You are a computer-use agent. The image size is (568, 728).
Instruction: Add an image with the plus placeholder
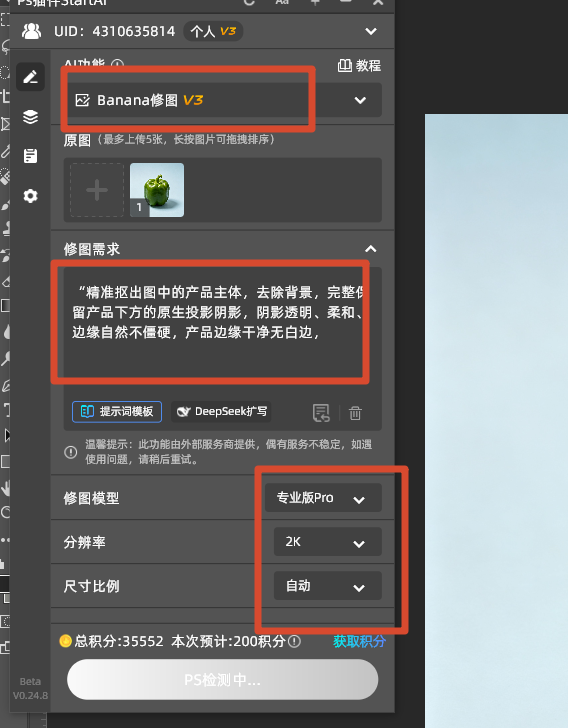click(x=97, y=190)
